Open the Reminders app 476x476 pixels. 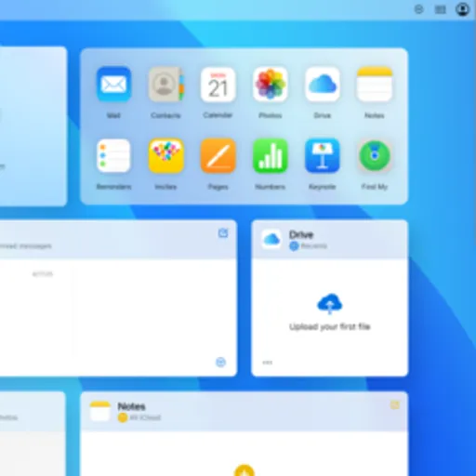tap(113, 155)
